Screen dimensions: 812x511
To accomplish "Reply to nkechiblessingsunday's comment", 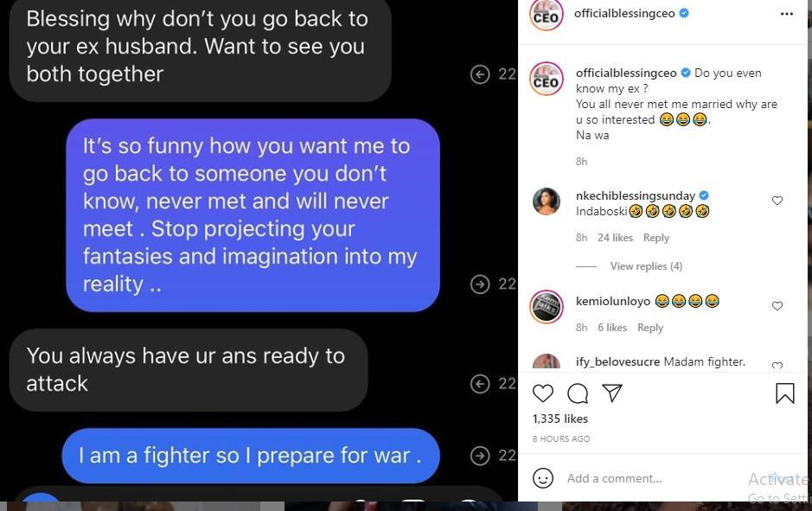I will click(656, 238).
